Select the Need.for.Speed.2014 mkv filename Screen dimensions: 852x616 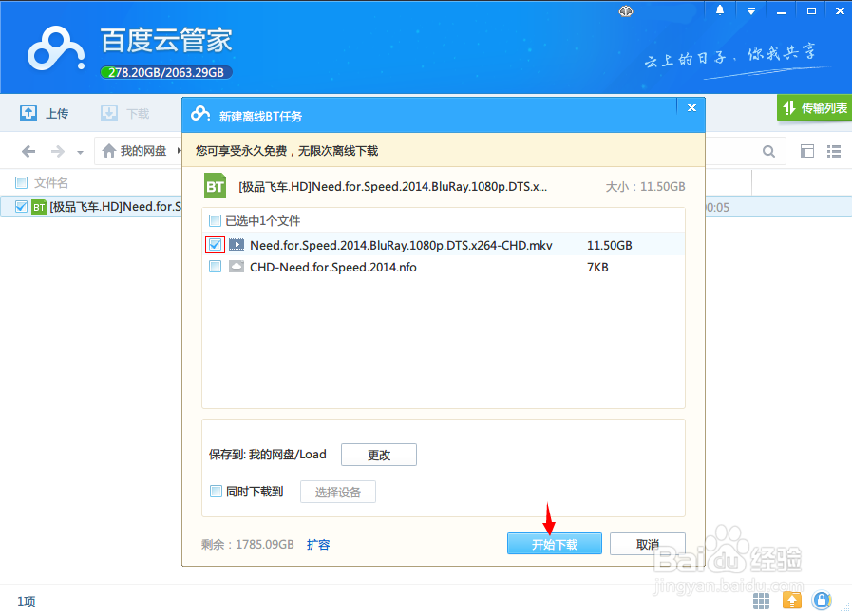401,246
